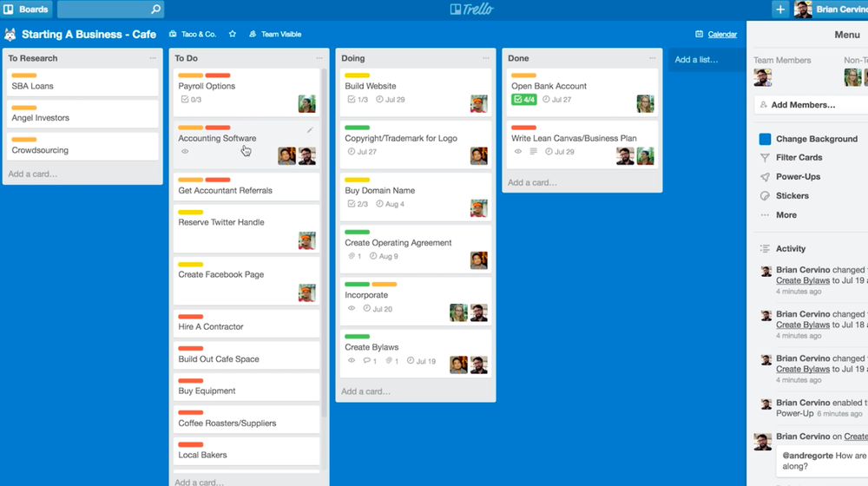Viewport: 868px width, 486px height.
Task: Click the due date Jul 29 on Build Website
Action: coord(391,100)
